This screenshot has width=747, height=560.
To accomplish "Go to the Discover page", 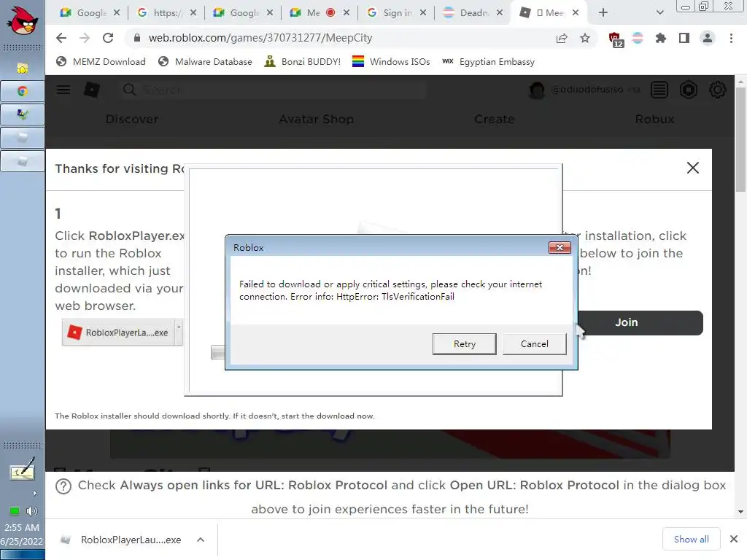I will tap(132, 119).
